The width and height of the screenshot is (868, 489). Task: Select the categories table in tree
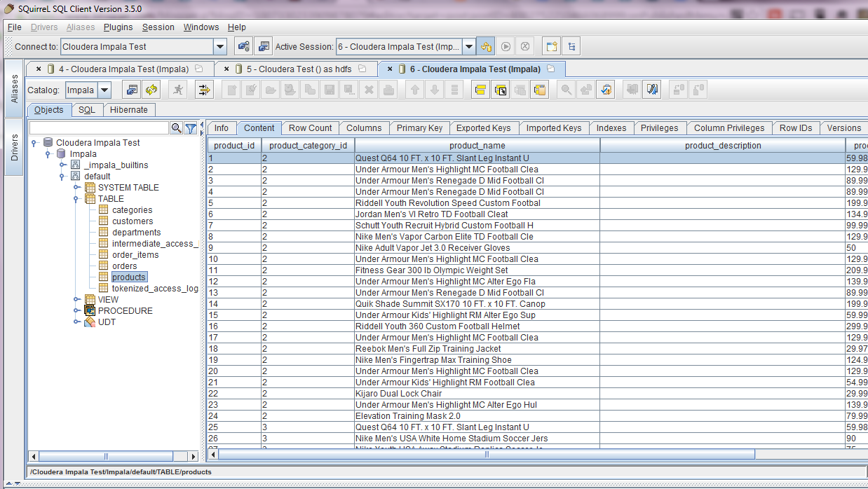[x=132, y=210]
